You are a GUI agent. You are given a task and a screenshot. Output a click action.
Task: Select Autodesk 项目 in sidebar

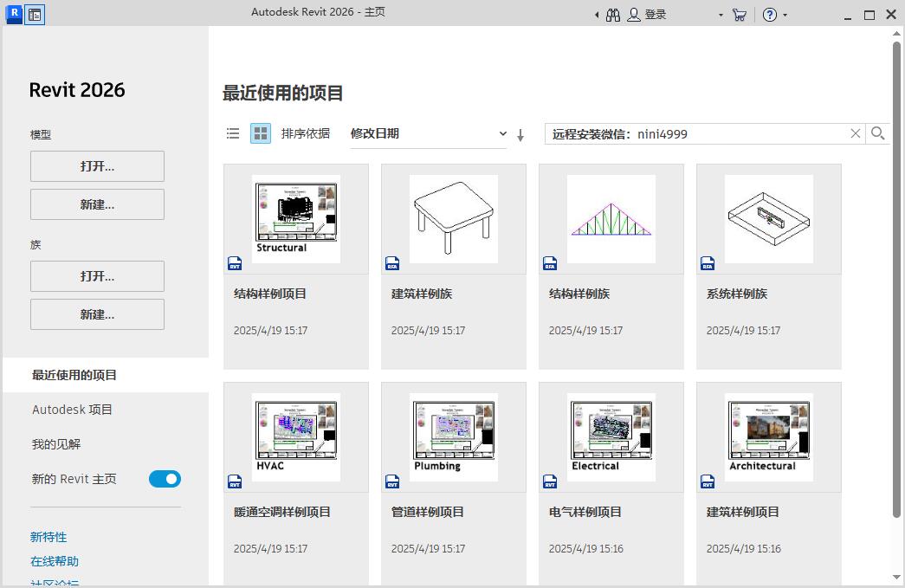[72, 410]
